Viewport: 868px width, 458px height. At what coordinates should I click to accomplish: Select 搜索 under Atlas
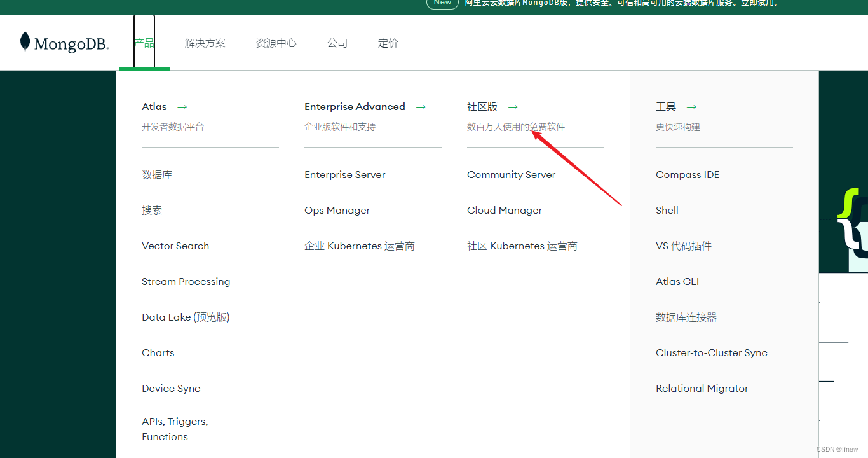pyautogui.click(x=152, y=211)
